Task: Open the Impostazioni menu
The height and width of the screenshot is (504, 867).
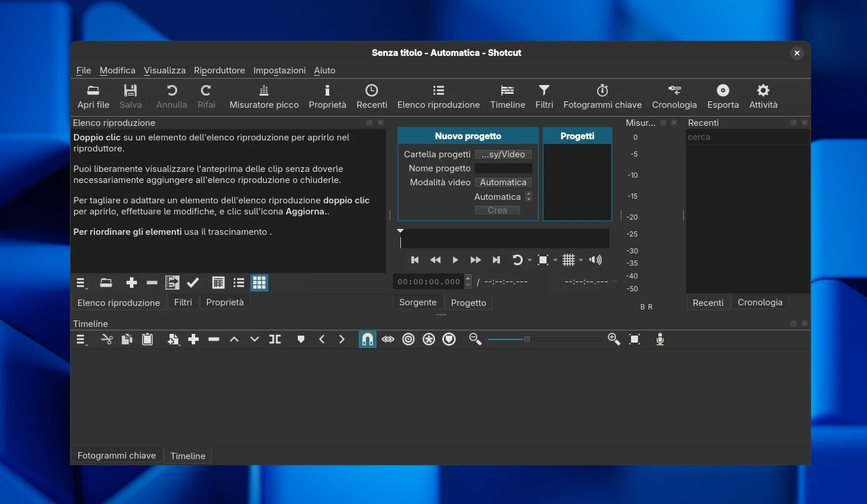Action: coord(279,71)
